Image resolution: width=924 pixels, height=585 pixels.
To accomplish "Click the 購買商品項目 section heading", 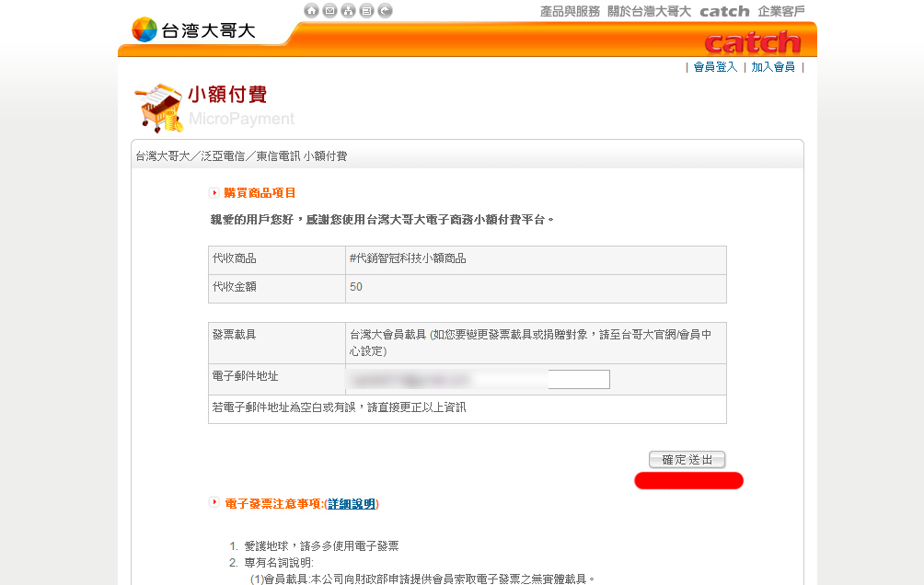I will point(260,192).
